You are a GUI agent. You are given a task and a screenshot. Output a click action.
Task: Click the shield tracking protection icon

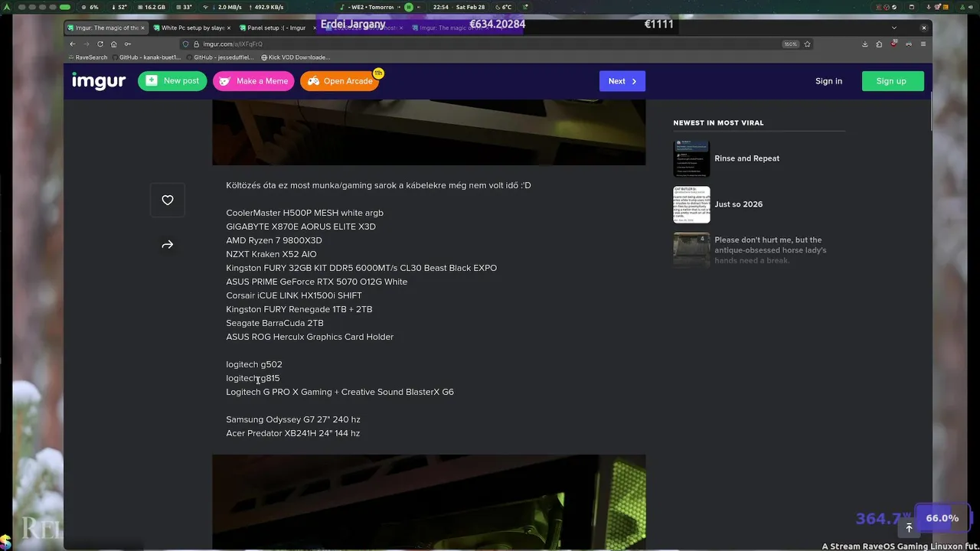185,44
